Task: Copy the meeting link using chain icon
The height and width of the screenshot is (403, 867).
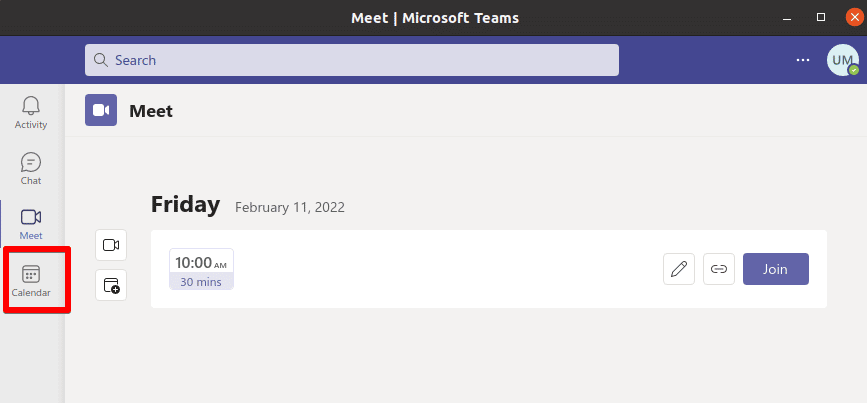Action: [719, 269]
